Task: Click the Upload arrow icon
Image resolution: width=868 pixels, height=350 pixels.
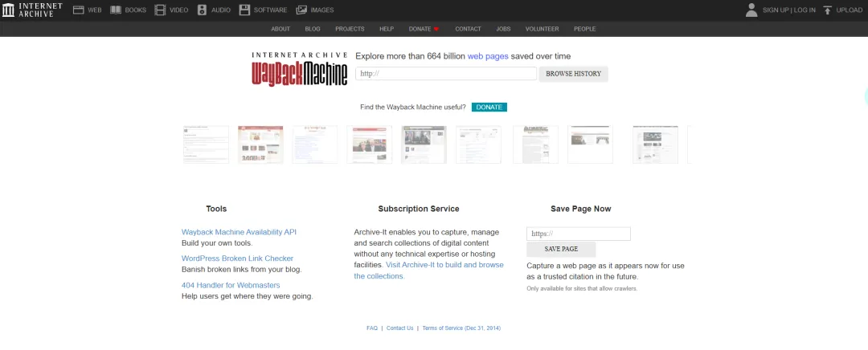Action: [x=828, y=10]
